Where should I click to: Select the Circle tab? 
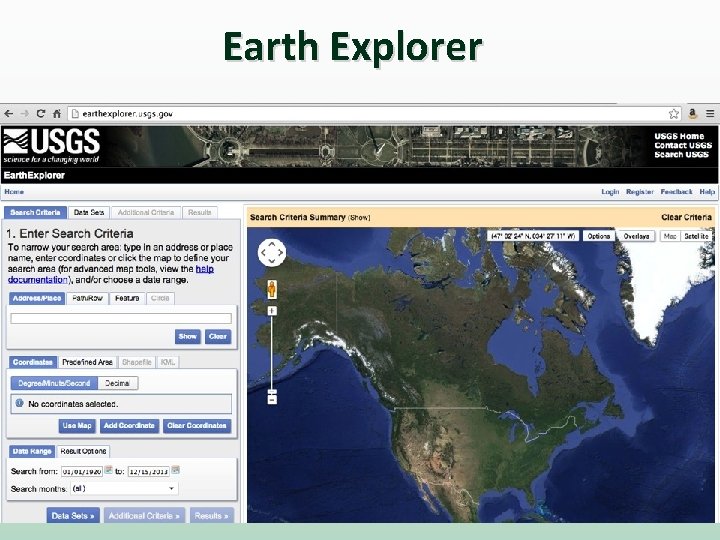point(160,298)
